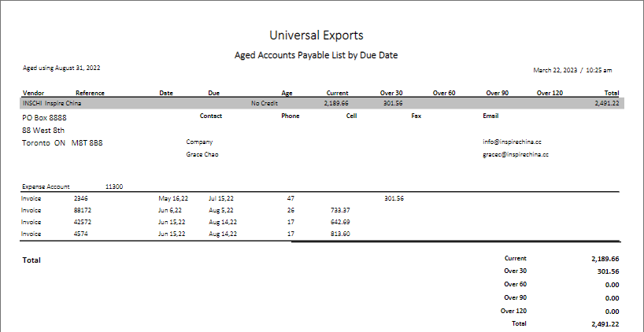This screenshot has height=332, width=644.
Task: Click the March 22, 2023 report timestamp
Action: click(x=572, y=71)
